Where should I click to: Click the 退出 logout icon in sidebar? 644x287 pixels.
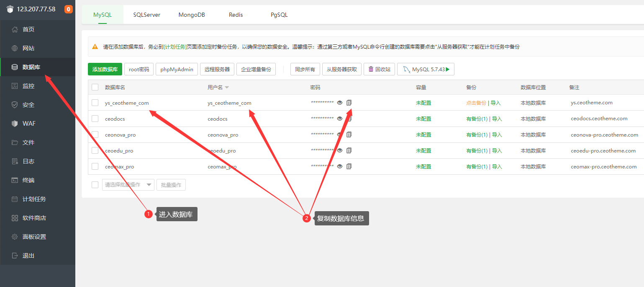[x=15, y=256]
